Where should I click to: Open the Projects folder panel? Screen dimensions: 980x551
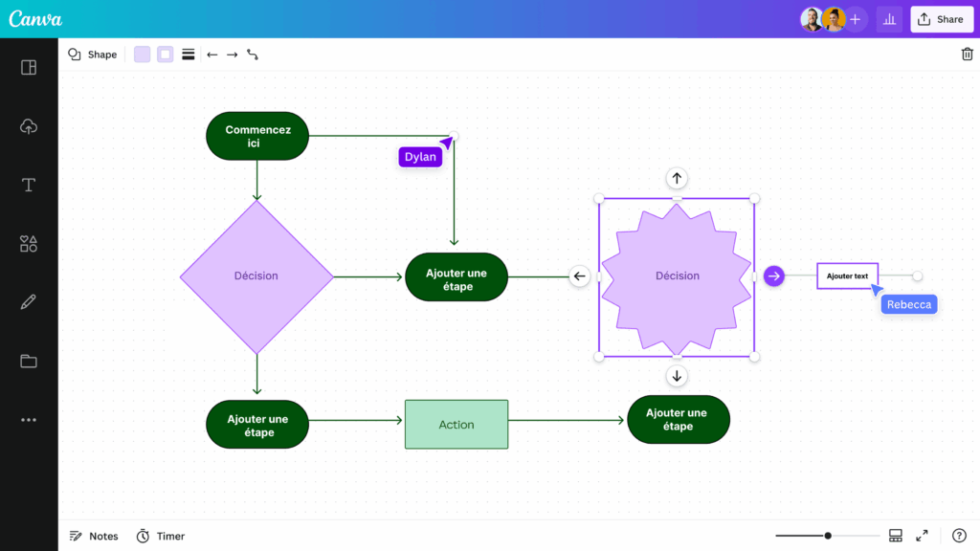tap(29, 361)
